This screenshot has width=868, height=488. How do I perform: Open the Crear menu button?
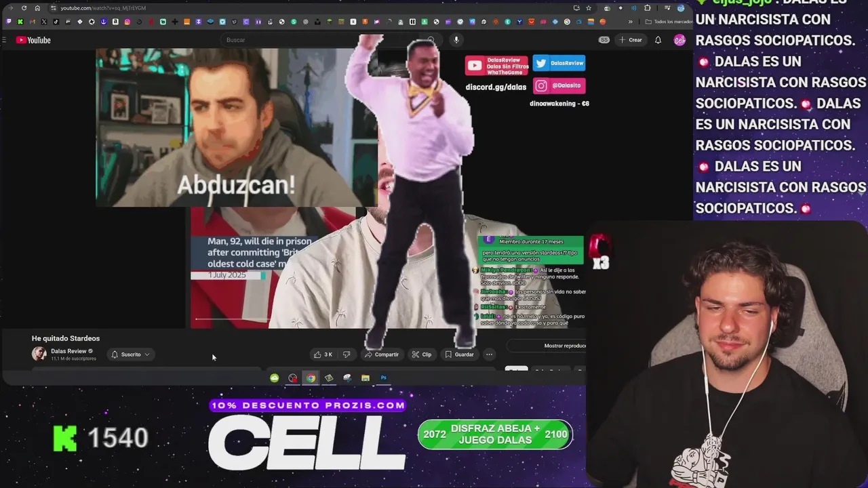[x=630, y=40]
